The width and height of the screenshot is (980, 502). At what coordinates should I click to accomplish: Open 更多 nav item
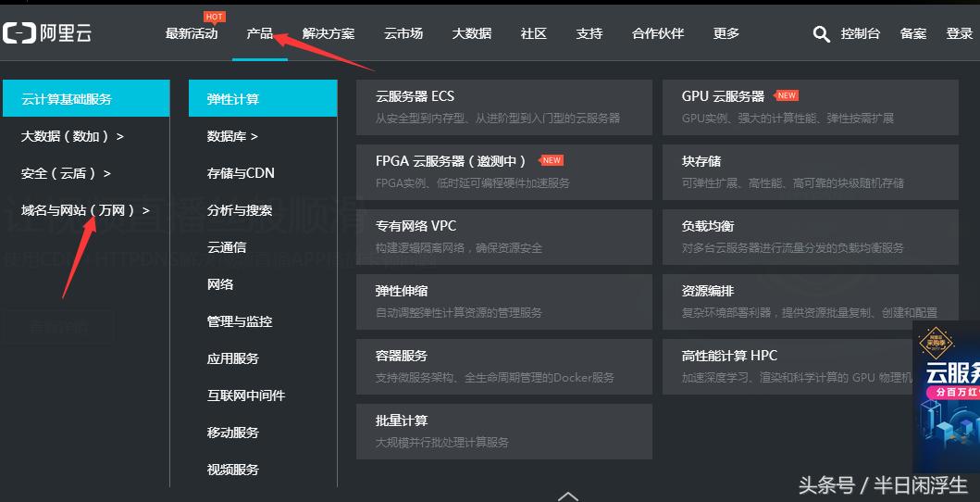click(x=726, y=33)
